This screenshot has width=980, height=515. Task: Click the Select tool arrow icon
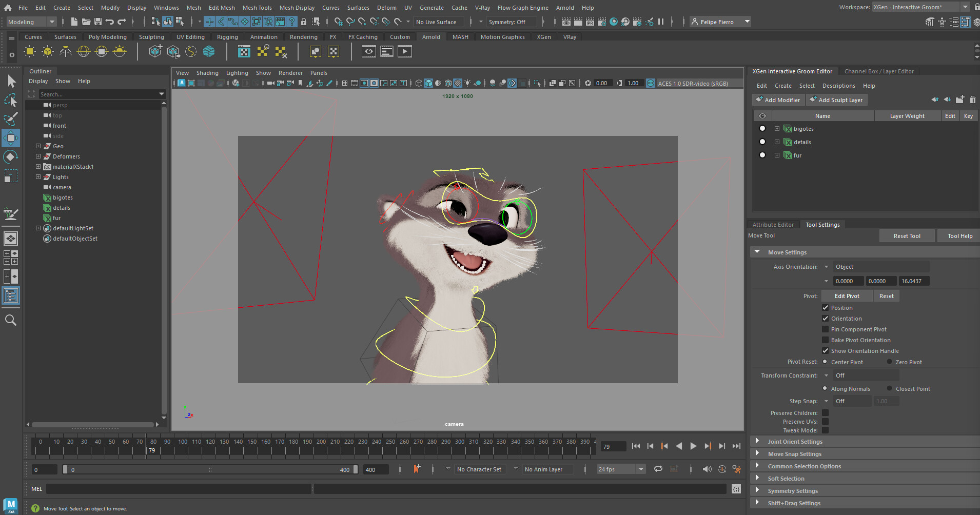coord(11,82)
